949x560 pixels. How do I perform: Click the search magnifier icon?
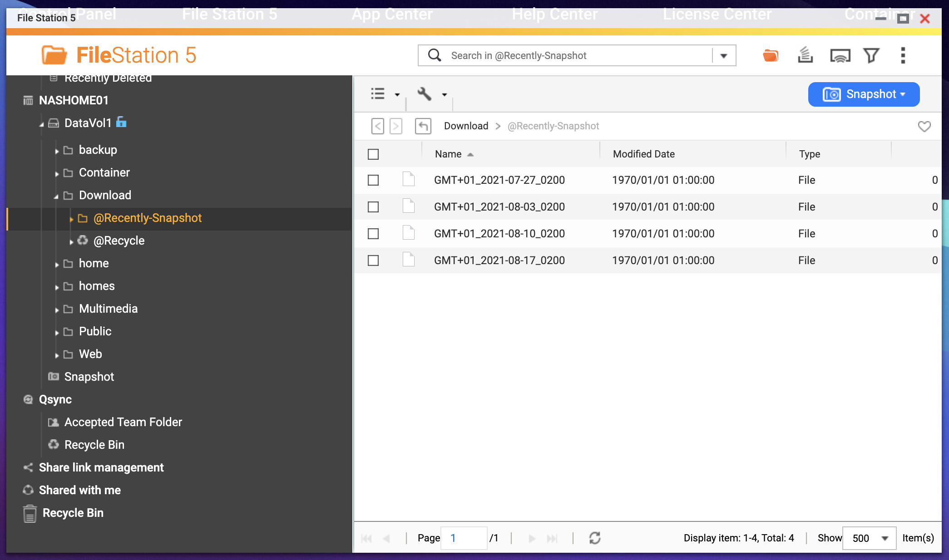435,55
